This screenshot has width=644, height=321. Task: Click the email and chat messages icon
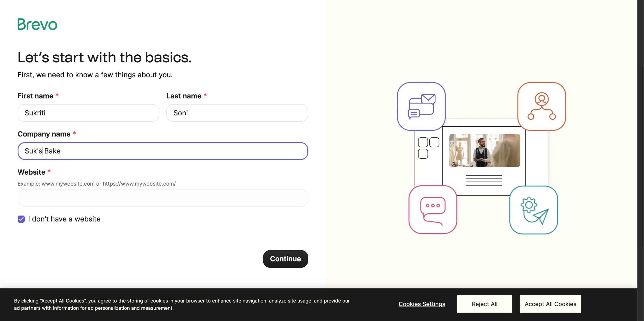(x=421, y=106)
